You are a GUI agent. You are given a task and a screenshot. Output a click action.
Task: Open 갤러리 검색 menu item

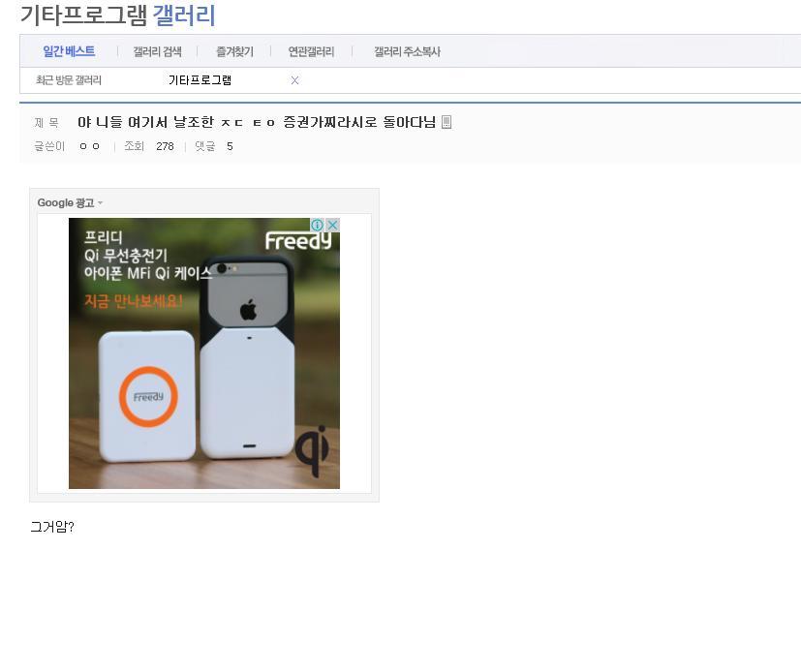click(157, 51)
